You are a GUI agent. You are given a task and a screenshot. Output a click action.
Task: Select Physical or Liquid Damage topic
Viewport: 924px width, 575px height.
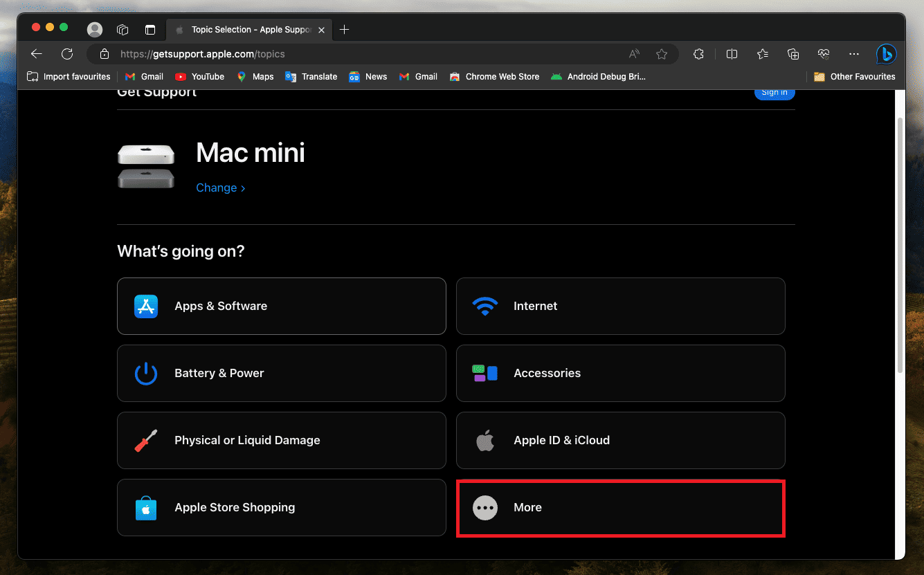pyautogui.click(x=282, y=440)
